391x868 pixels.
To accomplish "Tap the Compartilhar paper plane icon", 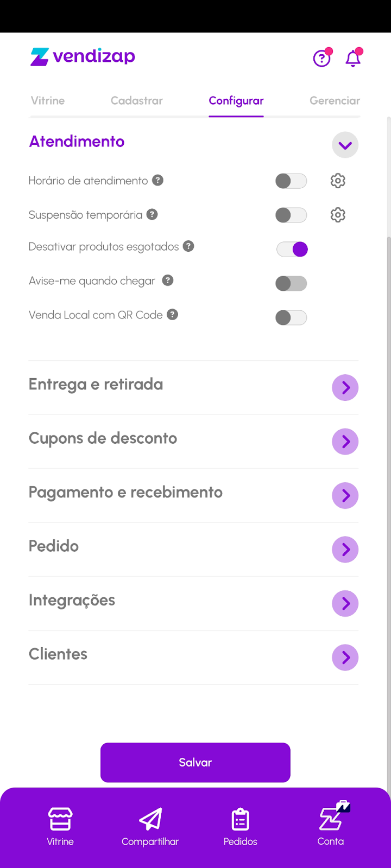I will 150,819.
